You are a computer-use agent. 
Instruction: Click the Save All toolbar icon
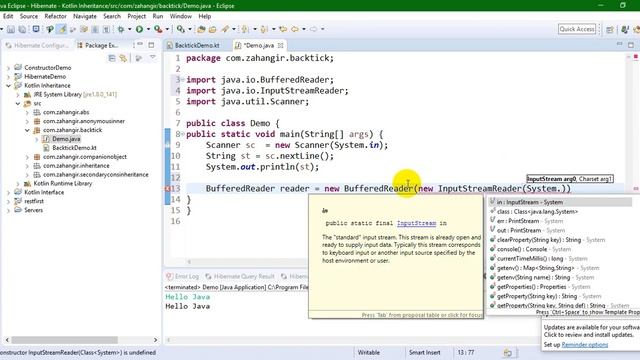(x=22, y=29)
